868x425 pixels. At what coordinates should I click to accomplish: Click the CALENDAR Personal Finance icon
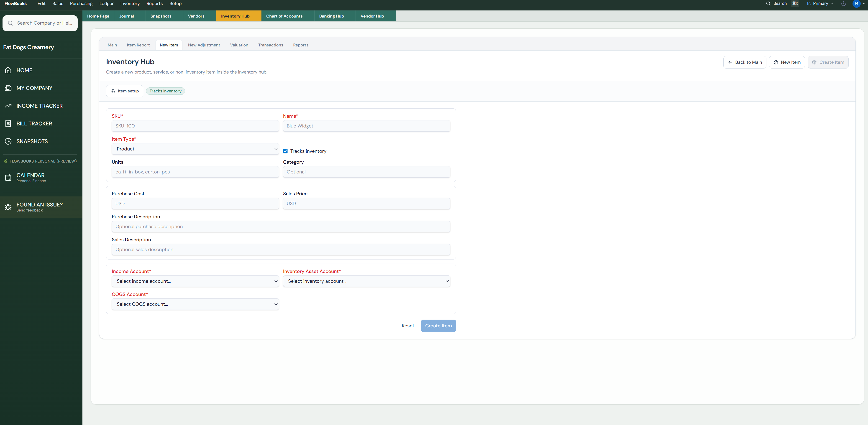tap(8, 178)
